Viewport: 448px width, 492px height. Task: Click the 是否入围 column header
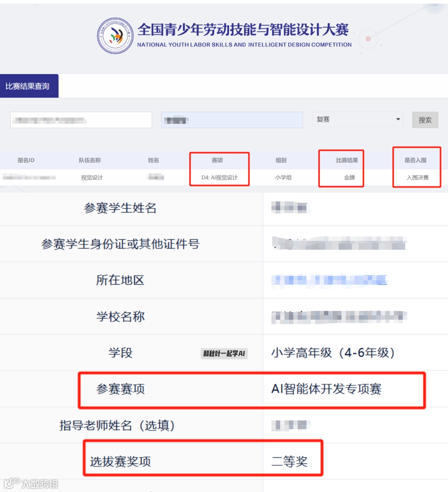(x=415, y=161)
